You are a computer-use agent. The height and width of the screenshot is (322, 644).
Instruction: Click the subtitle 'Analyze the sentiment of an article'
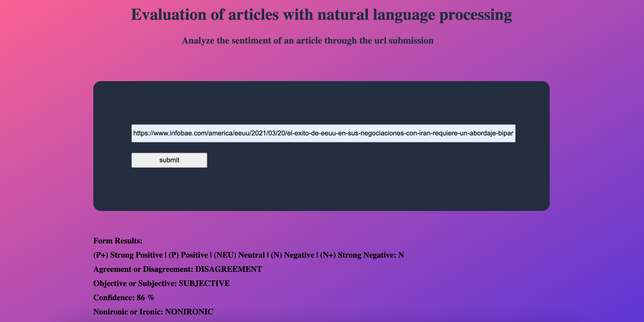[x=308, y=41]
